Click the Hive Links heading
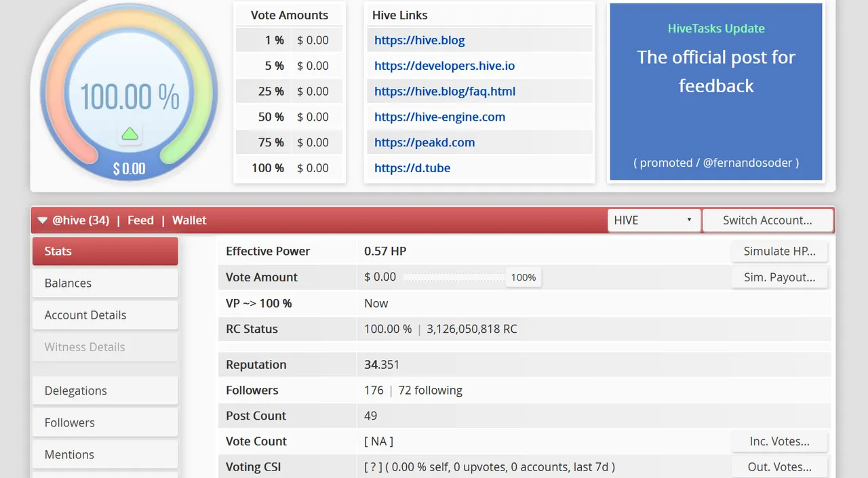The image size is (868, 478). [400, 15]
